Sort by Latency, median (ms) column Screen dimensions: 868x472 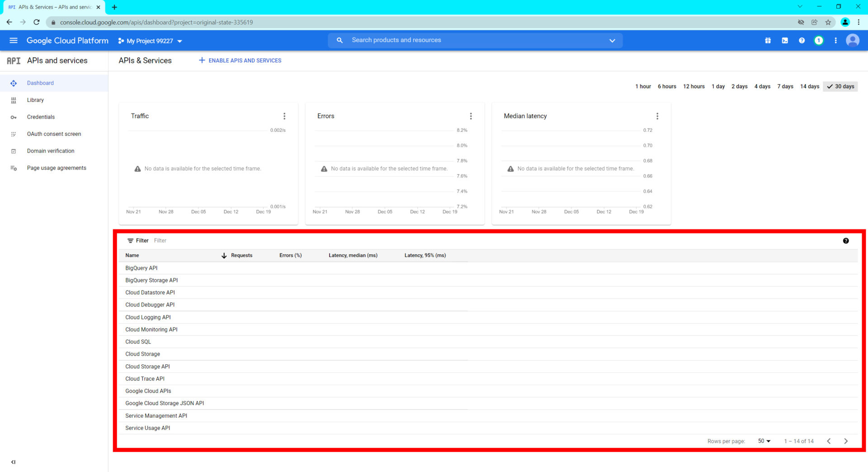coord(353,256)
